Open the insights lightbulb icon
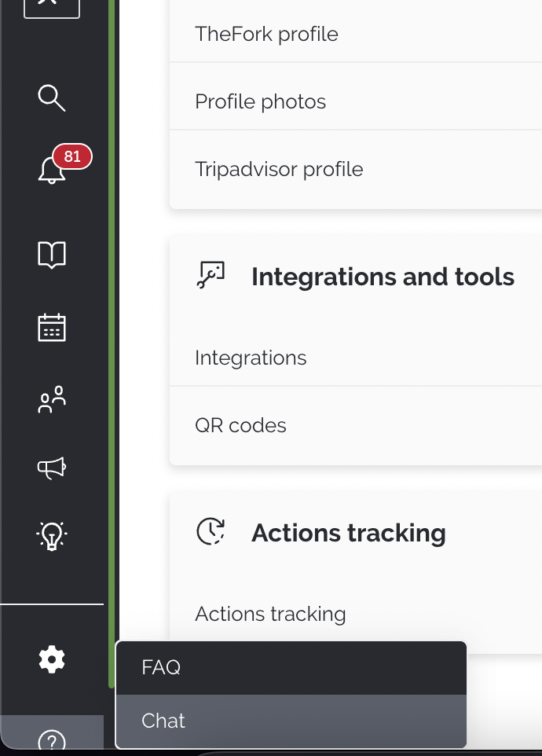 (52, 536)
